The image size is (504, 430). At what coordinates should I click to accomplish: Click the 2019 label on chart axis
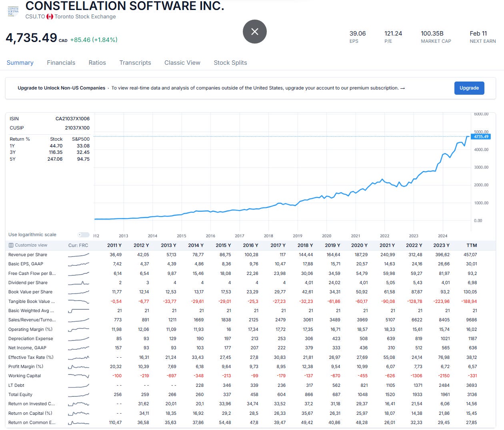pyautogui.click(x=298, y=236)
